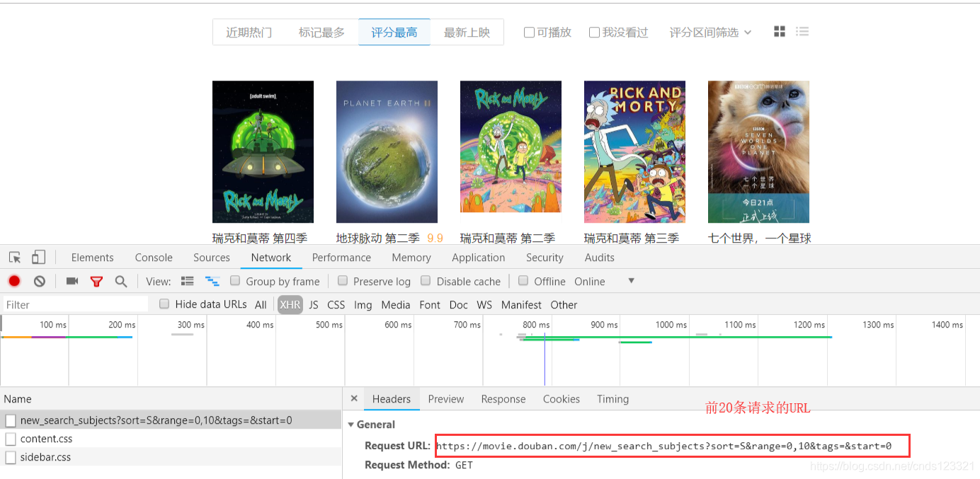Screen dimensions: 980x479
Task: Switch to the Memory tab
Action: [411, 258]
